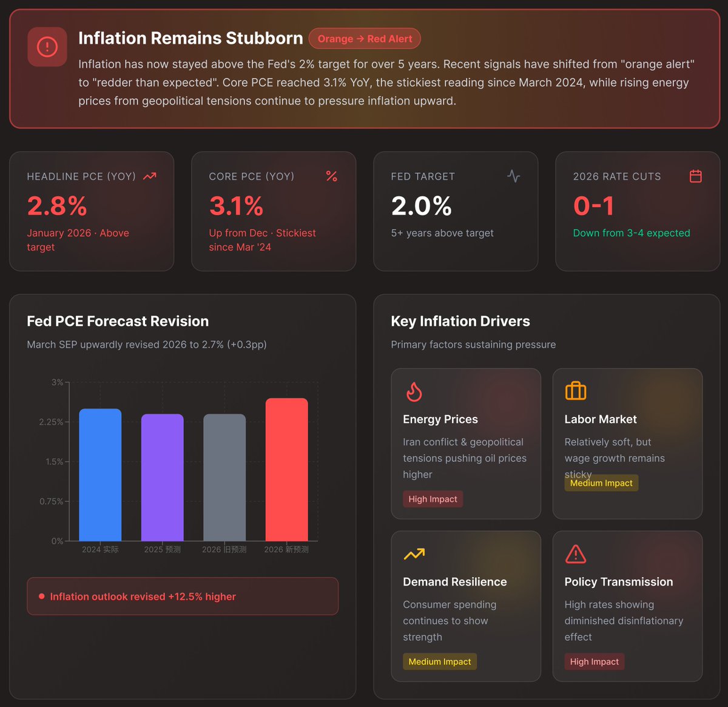Click the 0.75% y-axis label on chart
Image resolution: width=728 pixels, height=707 pixels.
(52, 501)
